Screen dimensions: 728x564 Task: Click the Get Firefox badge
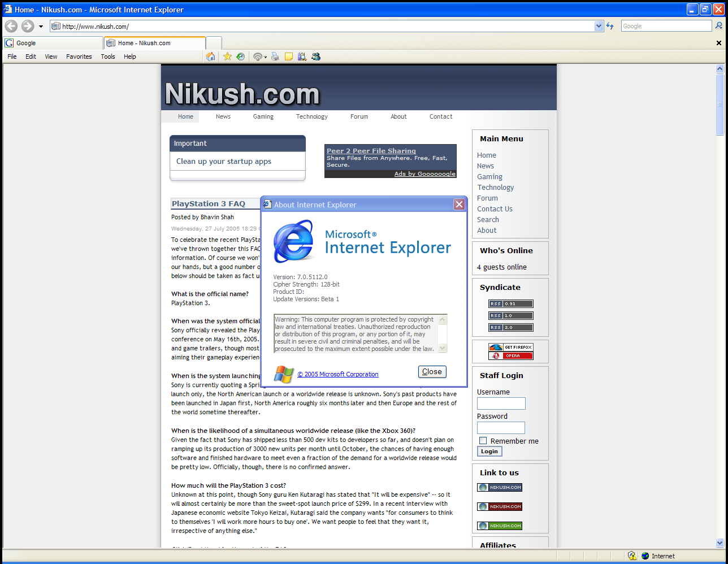(511, 347)
